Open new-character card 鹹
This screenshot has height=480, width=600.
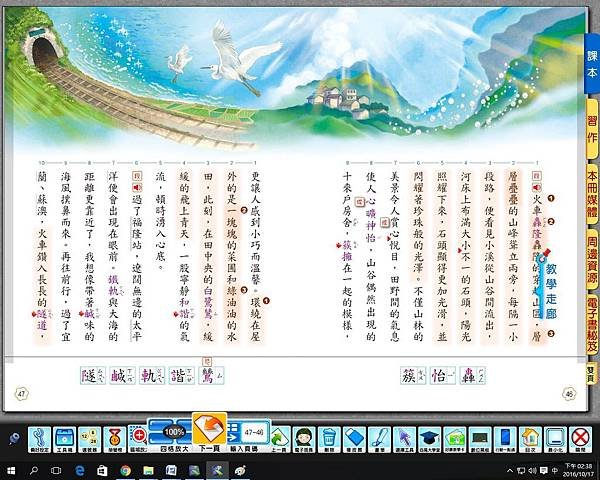(122, 376)
